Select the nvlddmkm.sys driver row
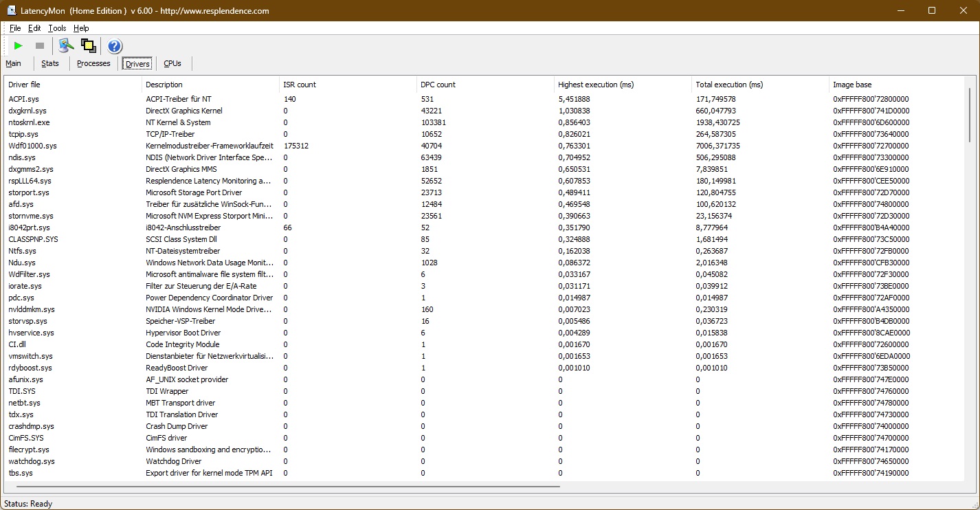Viewport: 980px width, 510px height. pyautogui.click(x=485, y=309)
